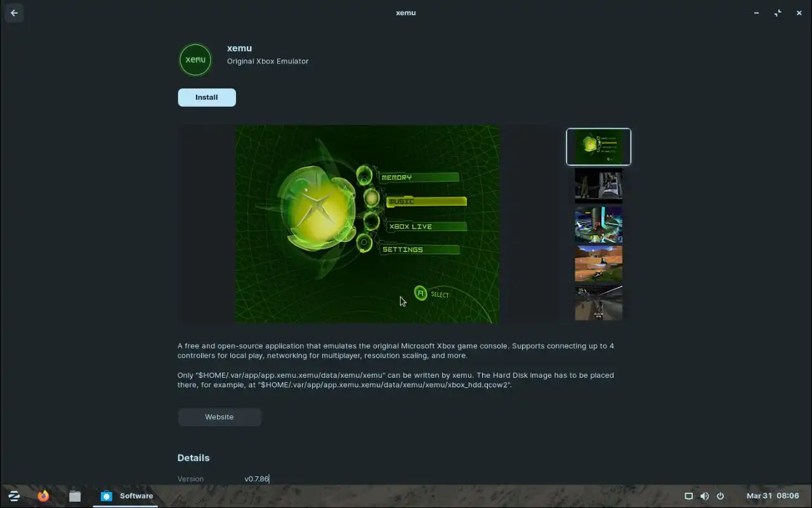Click the Version label in Details

pos(190,479)
